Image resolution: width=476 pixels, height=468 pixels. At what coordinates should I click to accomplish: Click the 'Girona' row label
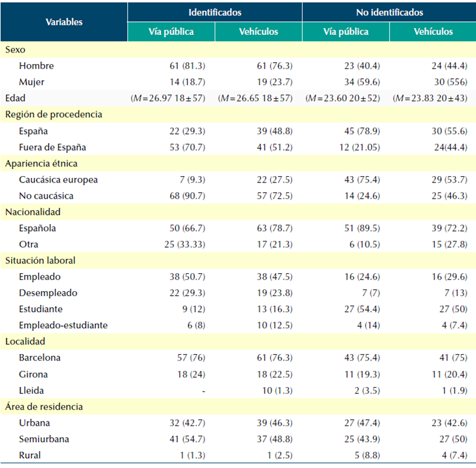(x=34, y=373)
